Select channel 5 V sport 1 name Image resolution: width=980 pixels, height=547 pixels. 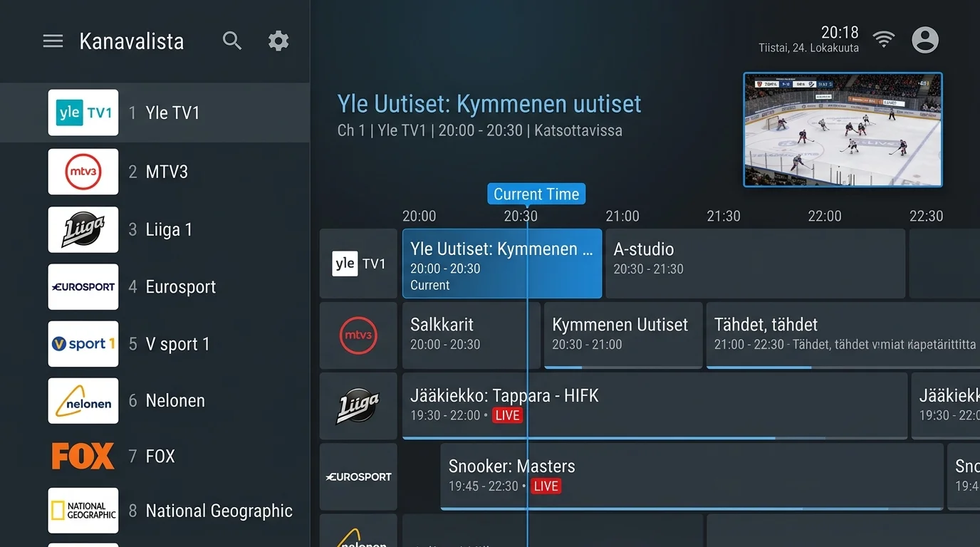click(x=178, y=344)
